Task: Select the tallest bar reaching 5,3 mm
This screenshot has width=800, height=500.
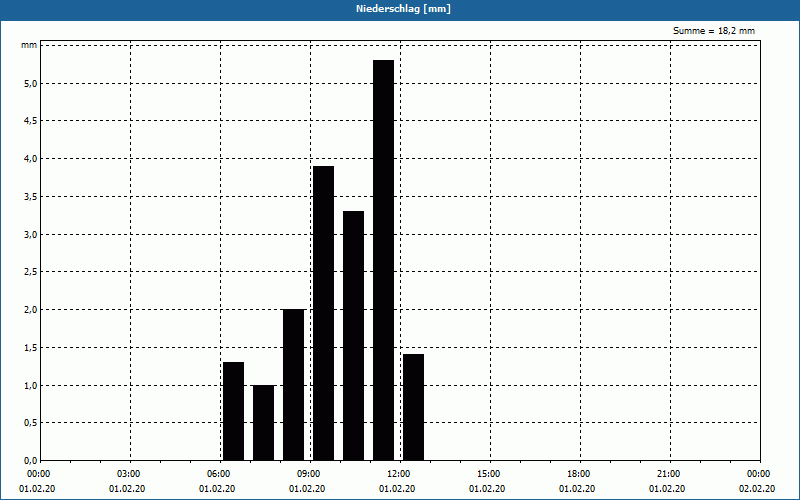Action: pos(384,260)
